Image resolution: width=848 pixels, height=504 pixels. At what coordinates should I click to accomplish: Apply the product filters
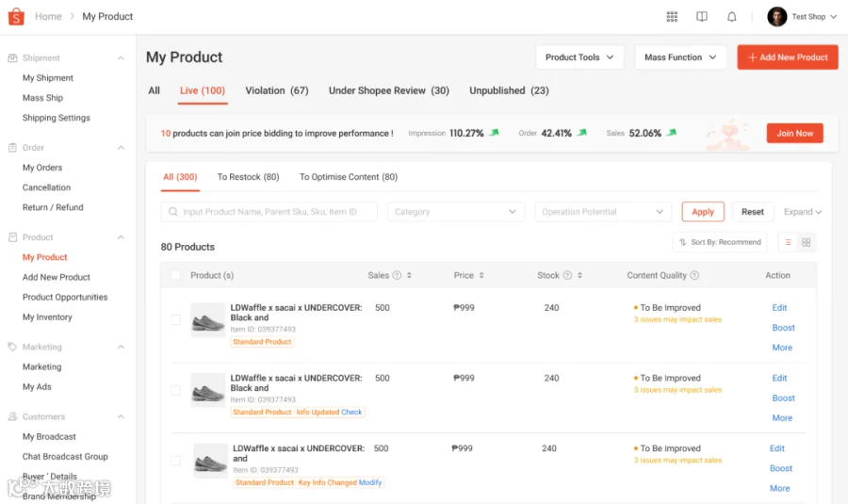(703, 212)
